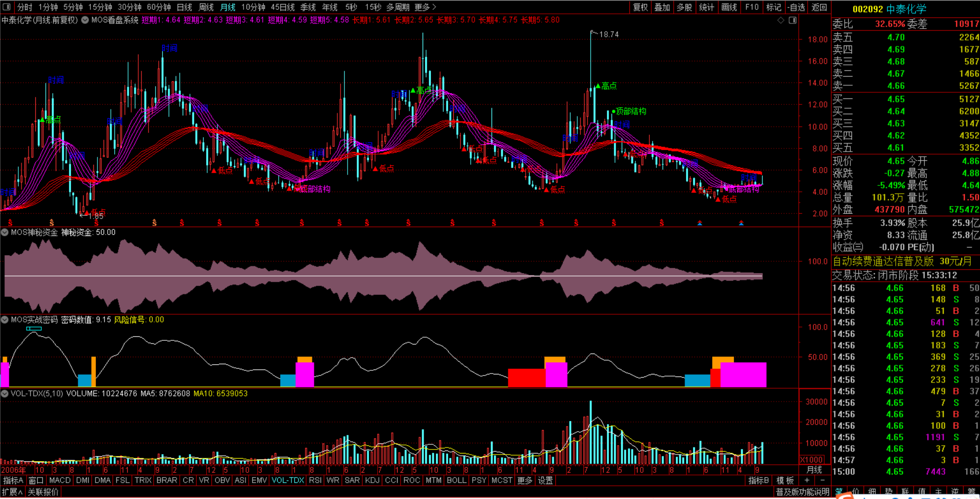Toggle the left sidebar panel icon

7,7
